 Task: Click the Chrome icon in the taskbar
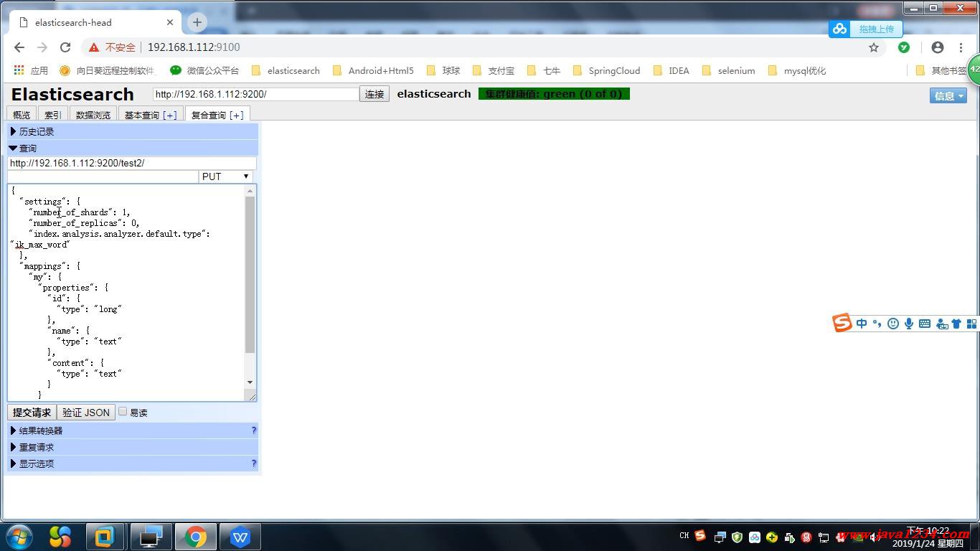click(196, 537)
